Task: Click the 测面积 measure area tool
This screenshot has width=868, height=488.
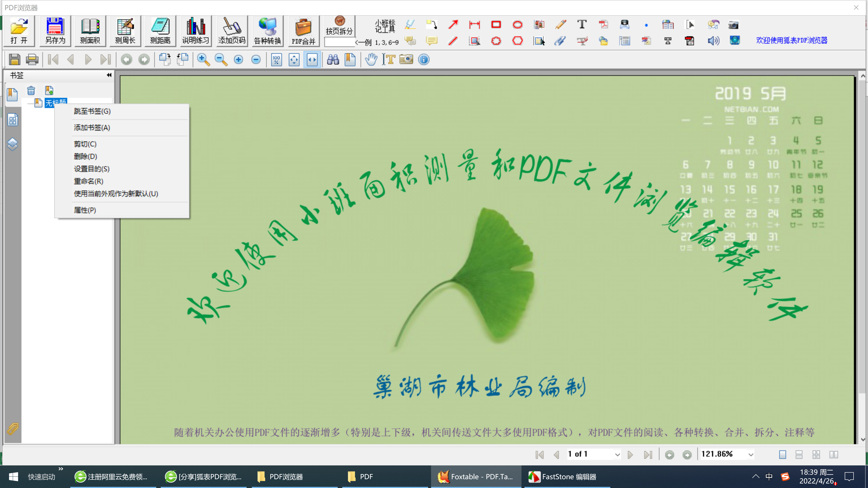Action: (x=90, y=31)
